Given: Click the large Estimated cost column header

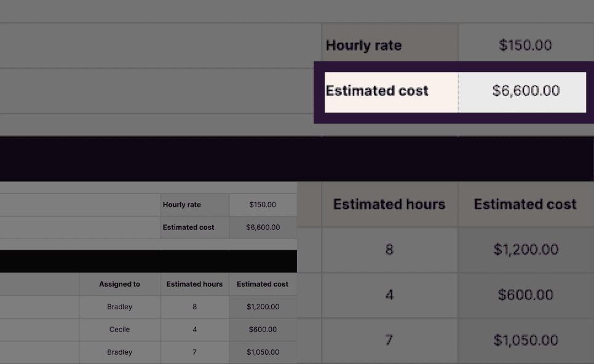Looking at the screenshot, I should pyautogui.click(x=525, y=204).
